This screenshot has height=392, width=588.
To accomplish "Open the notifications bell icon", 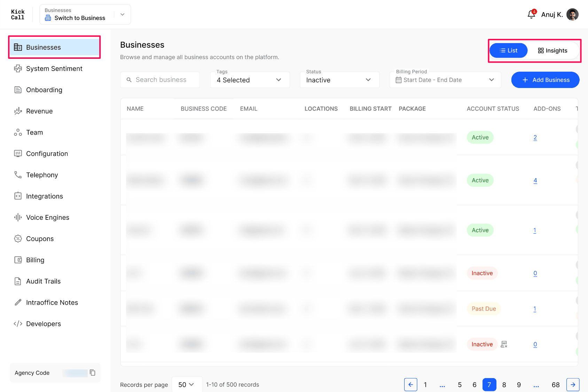I will pos(531,14).
